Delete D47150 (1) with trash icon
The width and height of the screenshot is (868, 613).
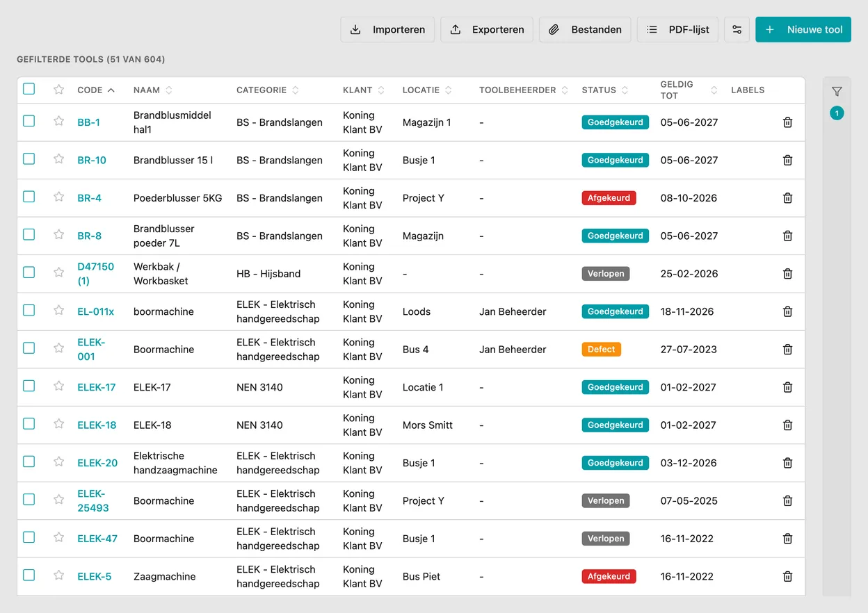coord(787,274)
